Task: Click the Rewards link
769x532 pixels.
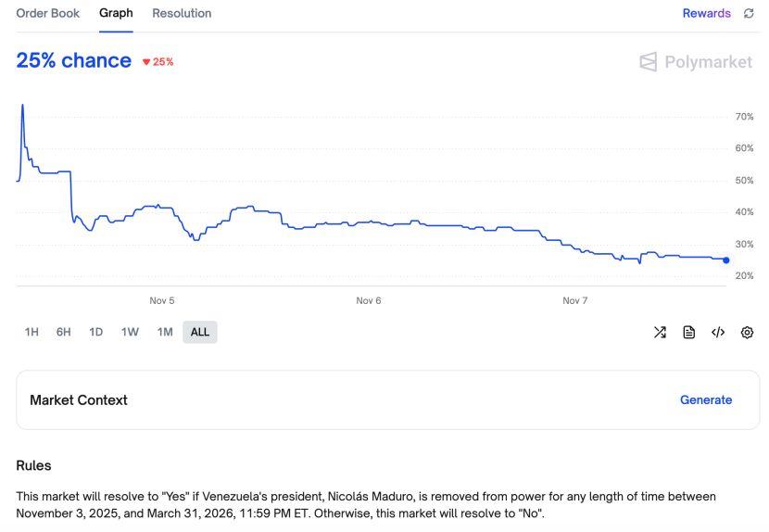Action: (x=706, y=14)
